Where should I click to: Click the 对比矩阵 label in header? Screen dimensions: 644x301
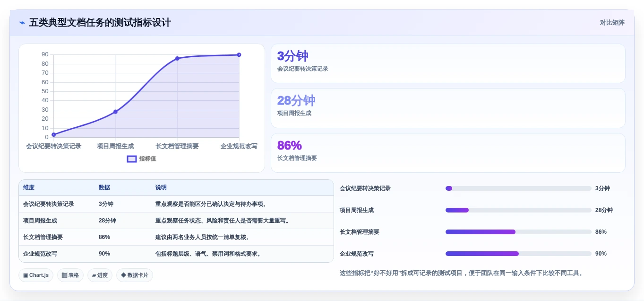point(612,23)
